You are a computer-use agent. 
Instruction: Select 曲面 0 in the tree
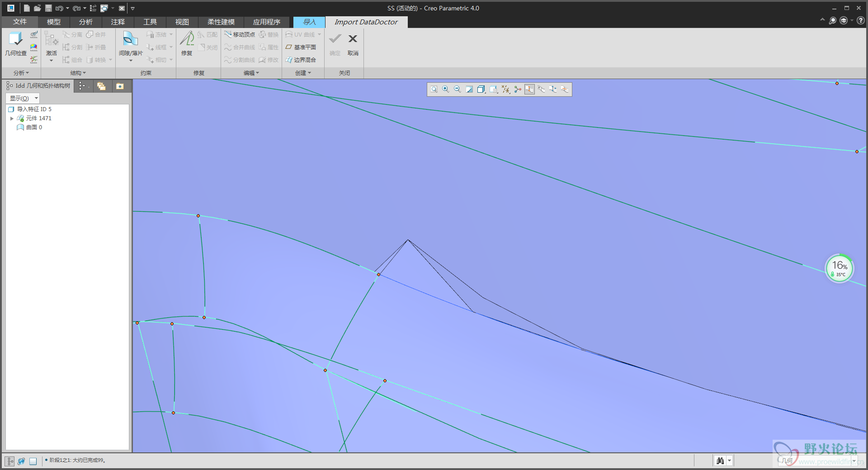click(34, 127)
